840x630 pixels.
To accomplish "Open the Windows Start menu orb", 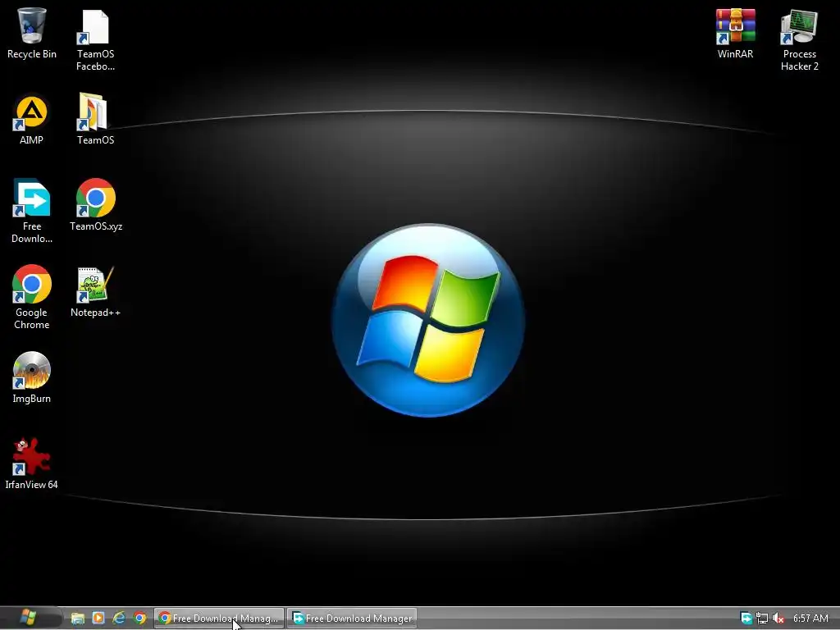I will tap(29, 618).
